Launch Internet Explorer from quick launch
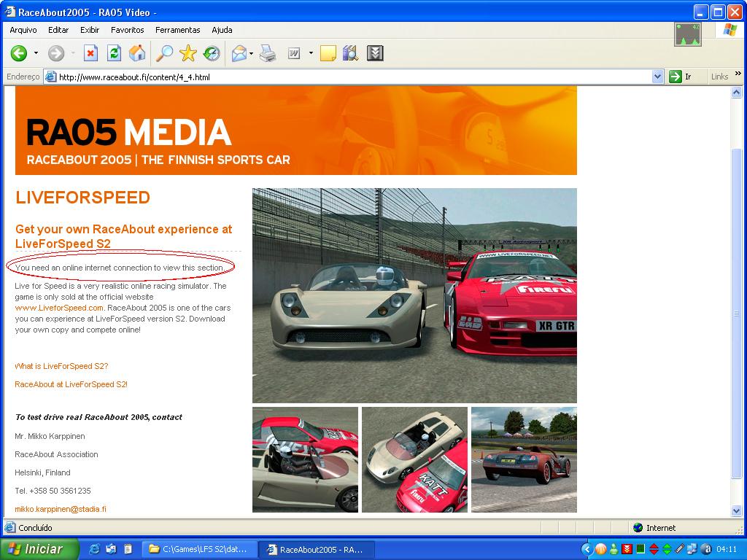 (x=95, y=549)
